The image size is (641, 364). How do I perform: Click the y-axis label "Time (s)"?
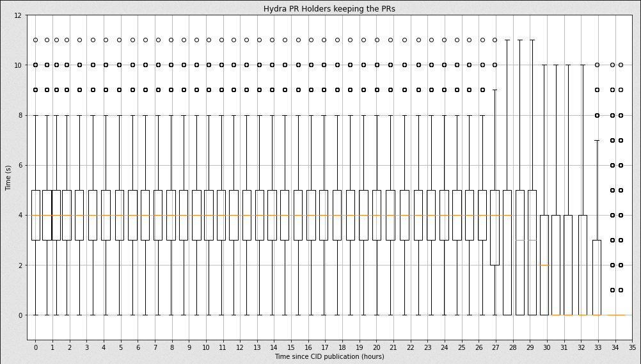[8, 178]
